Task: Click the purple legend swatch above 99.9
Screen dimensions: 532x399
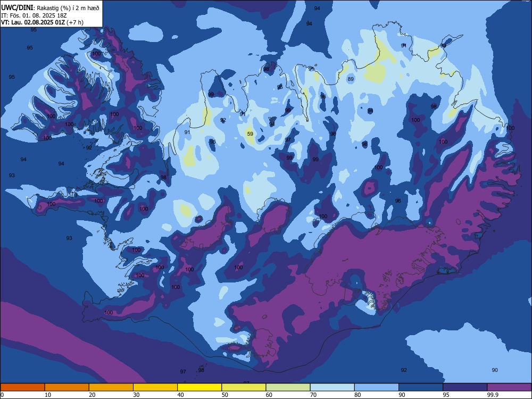Action: point(509,387)
